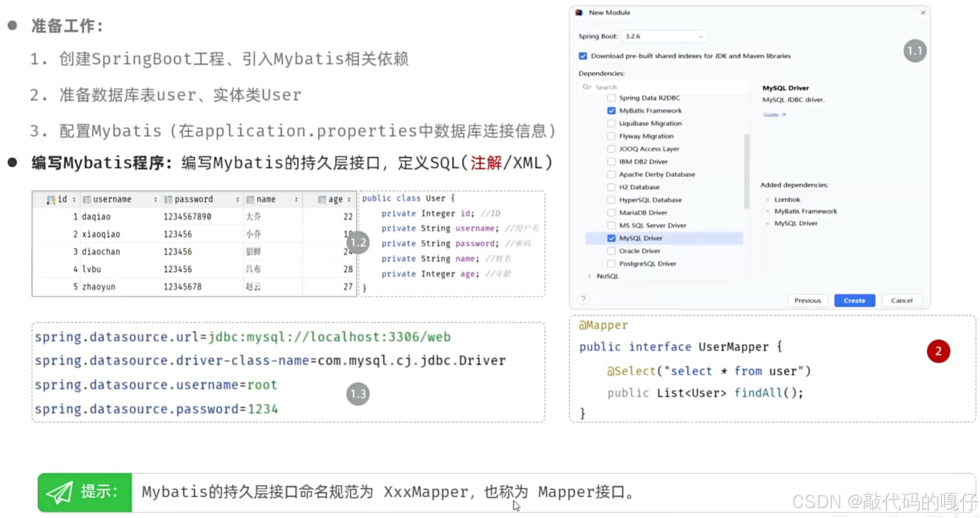Check the PostgreSQL Driver checkbox
Image resolution: width=980 pixels, height=518 pixels.
611,264
